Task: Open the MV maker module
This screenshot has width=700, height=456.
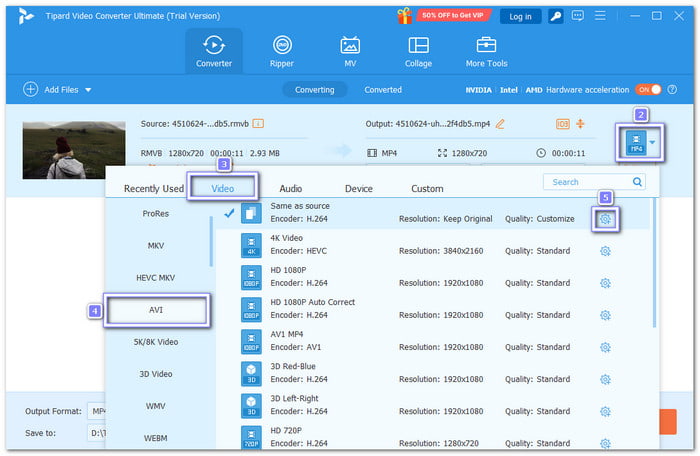Action: 350,51
